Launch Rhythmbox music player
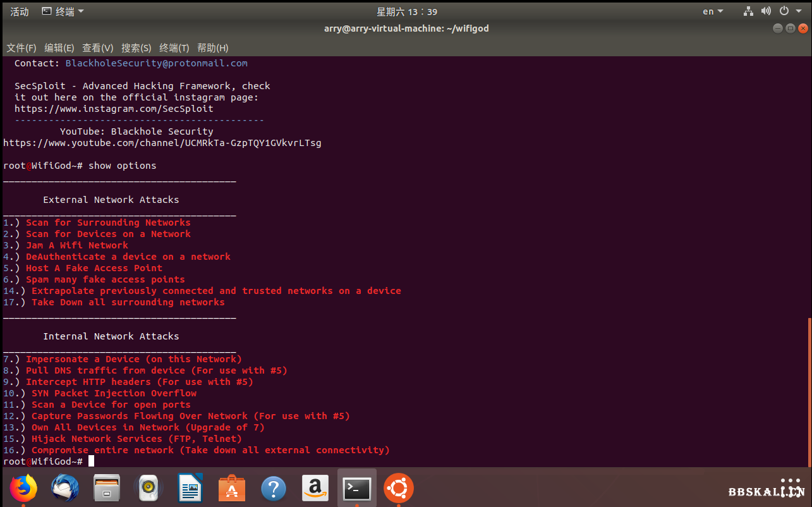Screen dimensions: 812x507 [148, 488]
